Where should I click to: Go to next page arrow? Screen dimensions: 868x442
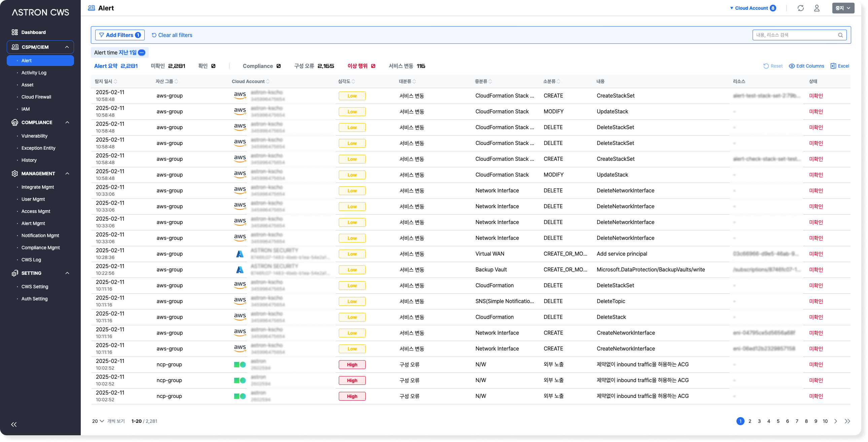[836, 421]
